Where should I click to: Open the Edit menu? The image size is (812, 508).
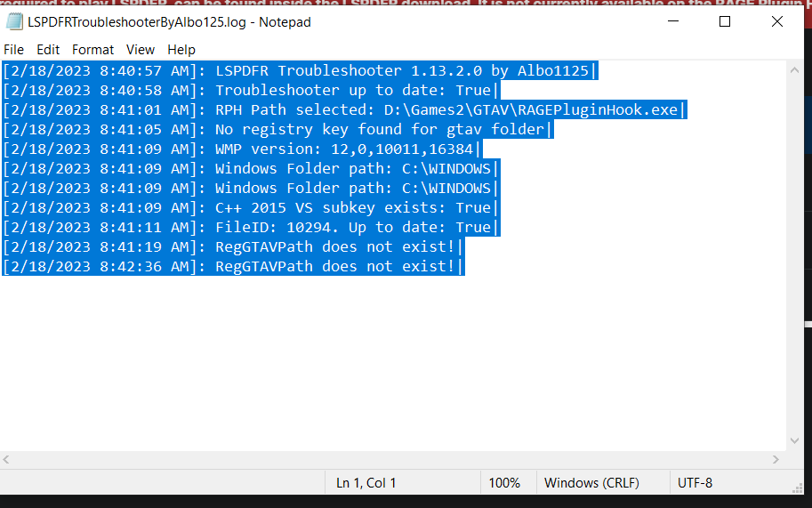tap(48, 50)
